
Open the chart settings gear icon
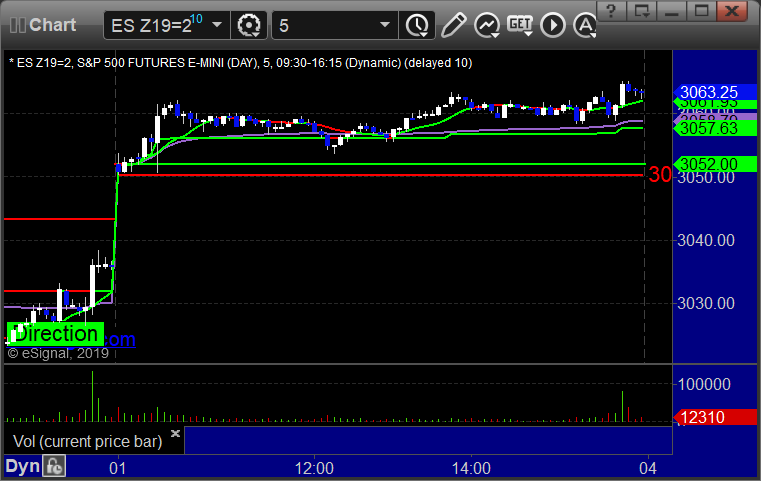coord(249,25)
